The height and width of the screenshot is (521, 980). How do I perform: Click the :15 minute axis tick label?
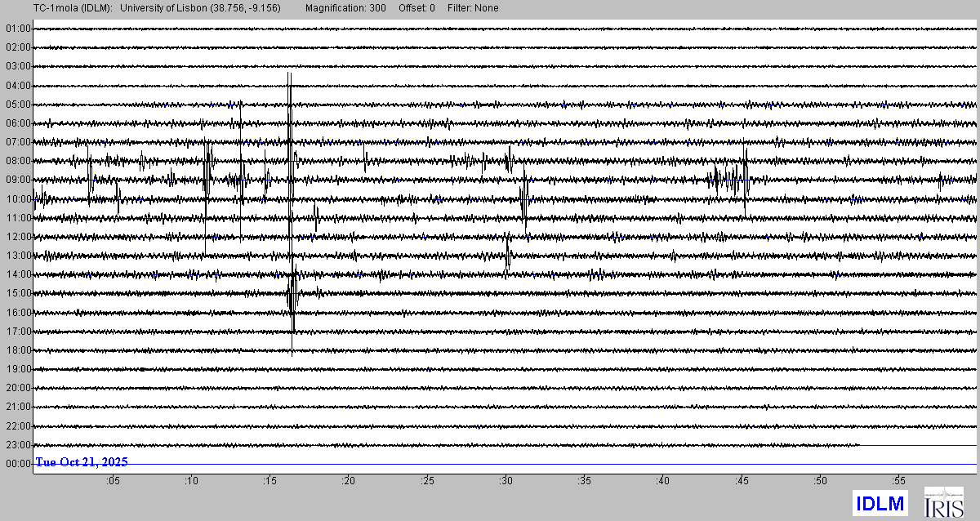[269, 481]
